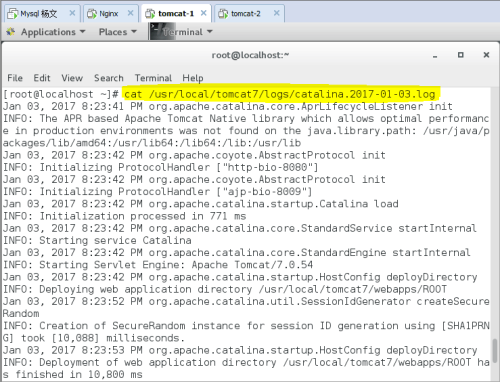The image size is (500, 382).
Task: Close the root@localhost terminal window
Action: click(x=486, y=55)
